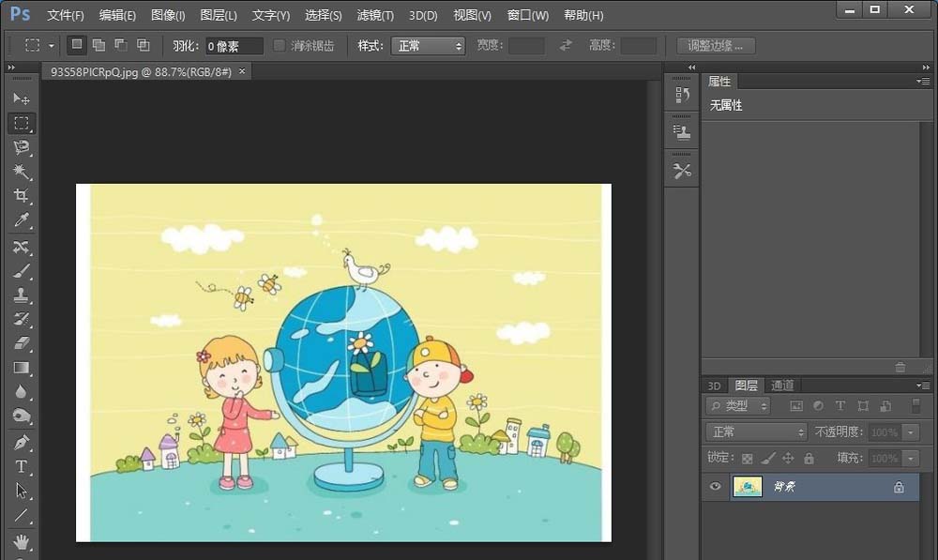This screenshot has width=938, height=560.
Task: Swap width and height values
Action: 566,45
